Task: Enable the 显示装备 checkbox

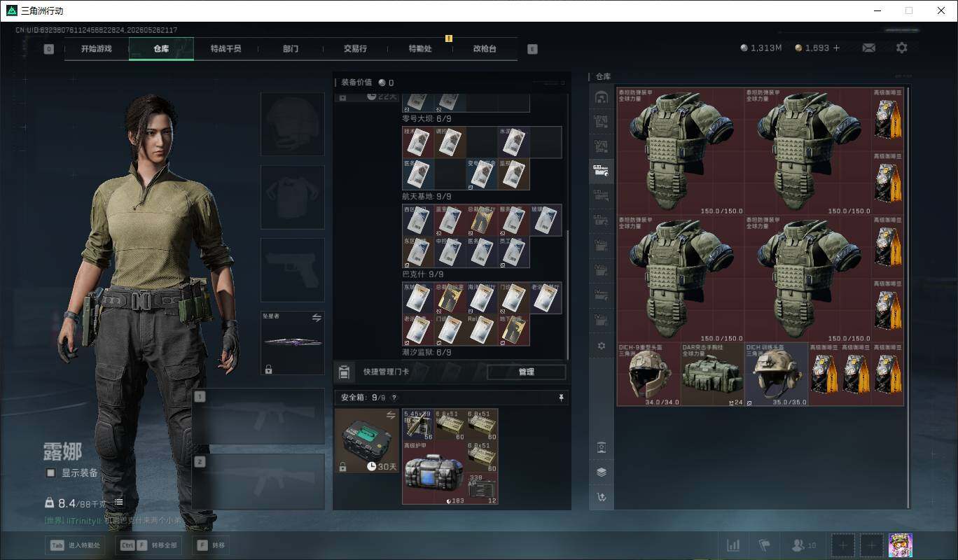Action: [50, 473]
